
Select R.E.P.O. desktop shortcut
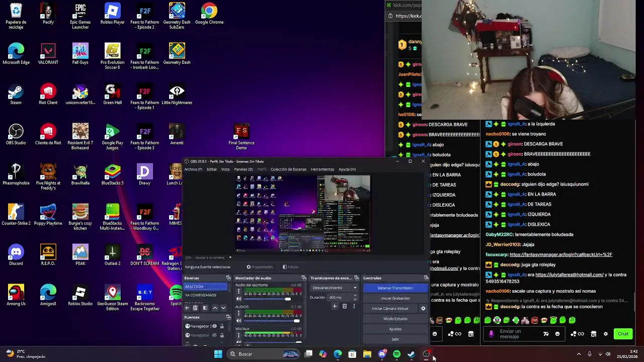tap(48, 255)
